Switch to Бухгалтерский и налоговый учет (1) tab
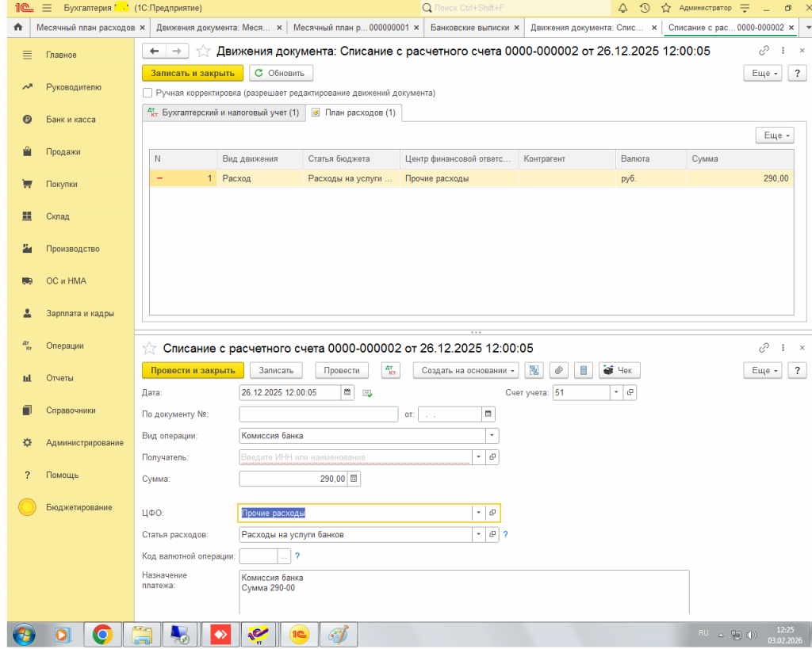812x649 pixels. pyautogui.click(x=223, y=113)
